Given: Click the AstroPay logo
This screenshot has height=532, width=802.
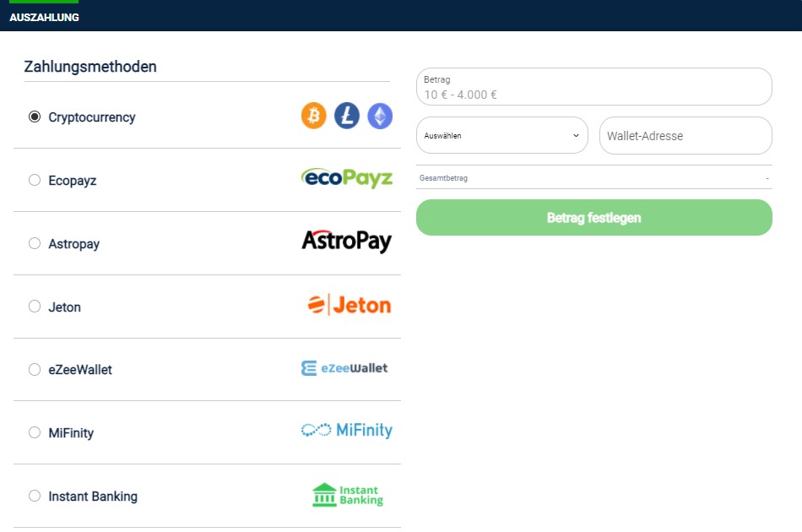Looking at the screenshot, I should pyautogui.click(x=347, y=241).
